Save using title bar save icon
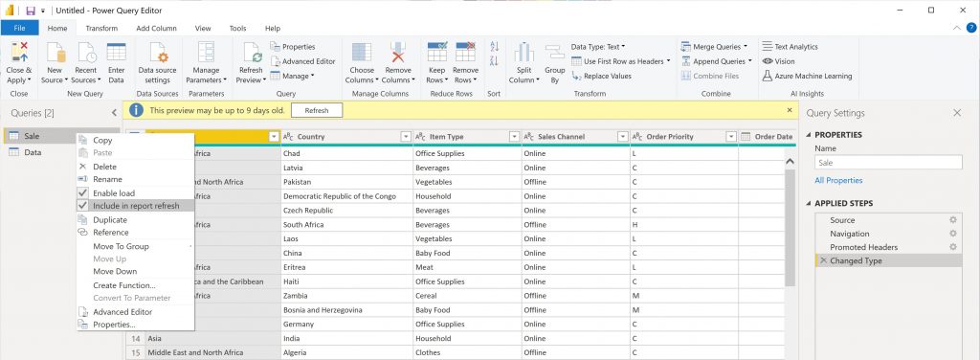 coord(30,11)
